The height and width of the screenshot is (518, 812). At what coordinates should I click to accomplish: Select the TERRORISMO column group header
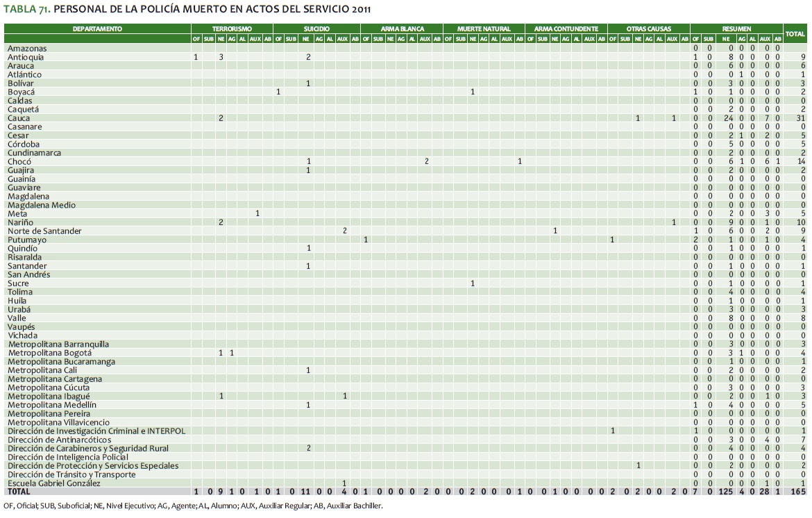(x=232, y=28)
